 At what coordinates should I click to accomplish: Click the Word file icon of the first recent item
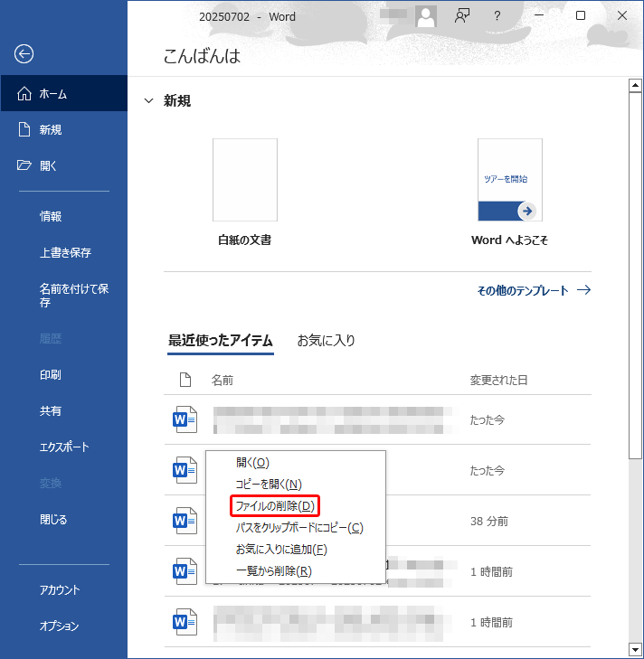pos(185,419)
